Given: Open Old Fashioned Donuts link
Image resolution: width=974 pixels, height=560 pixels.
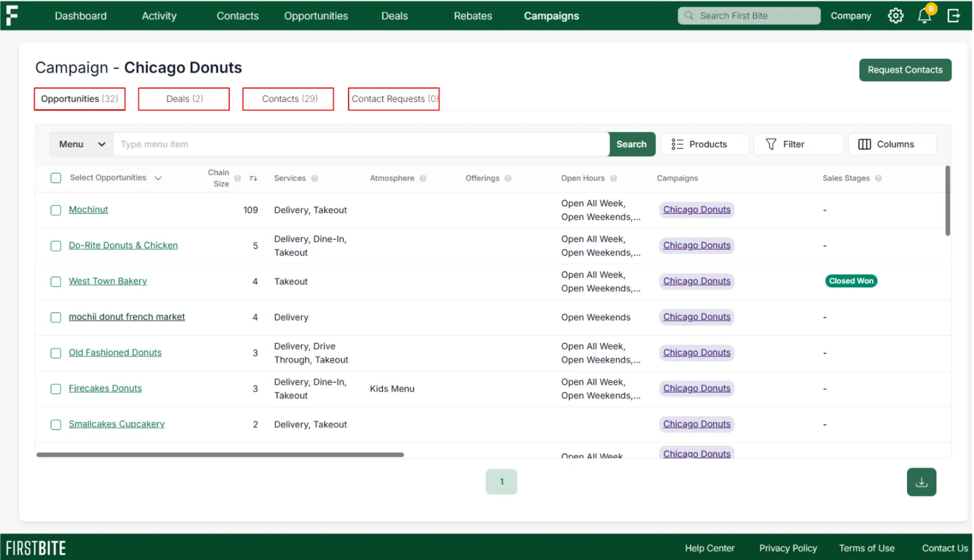Looking at the screenshot, I should 115,353.
